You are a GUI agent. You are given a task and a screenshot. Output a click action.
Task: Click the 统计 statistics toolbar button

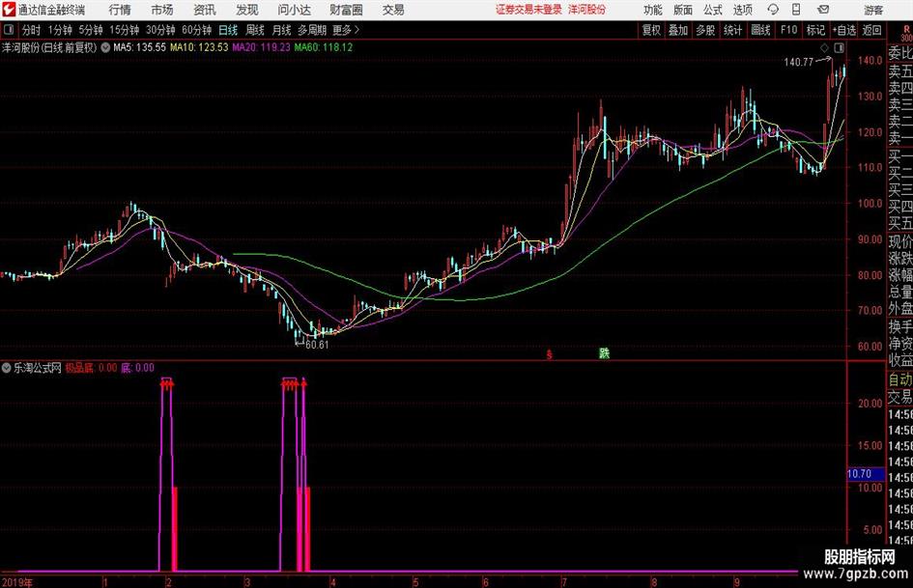tap(732, 30)
